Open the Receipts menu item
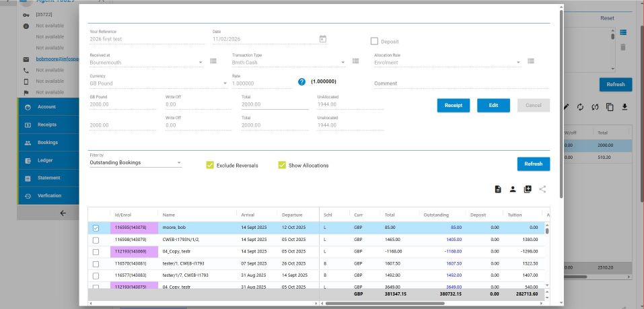 click(48, 125)
